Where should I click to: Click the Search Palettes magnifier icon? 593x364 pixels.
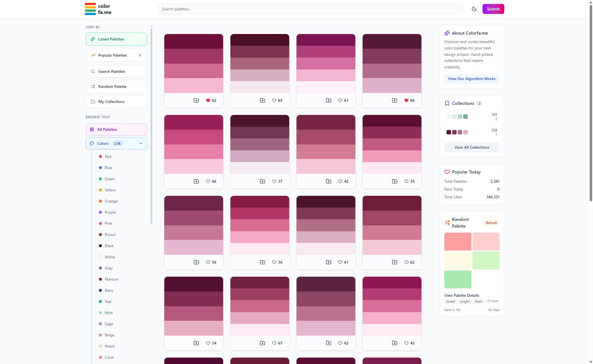point(93,71)
